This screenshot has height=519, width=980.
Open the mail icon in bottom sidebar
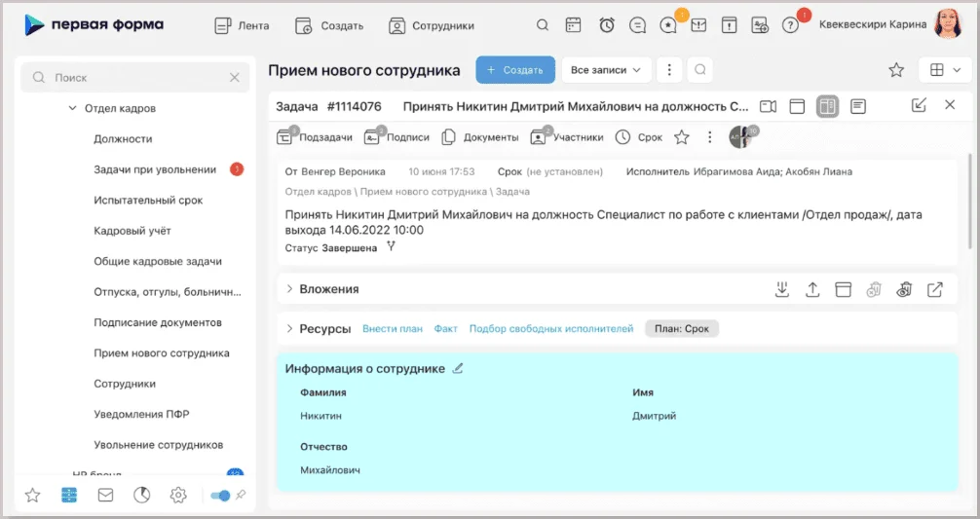[105, 495]
